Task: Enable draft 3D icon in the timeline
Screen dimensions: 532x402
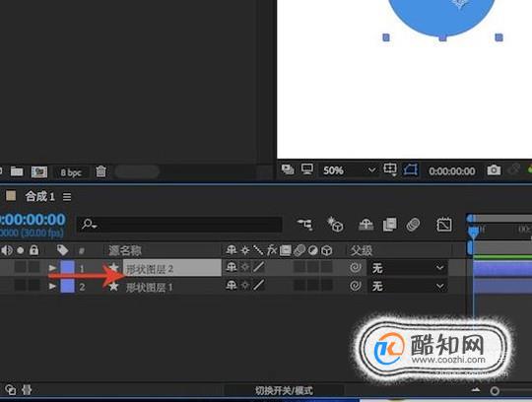Action: pos(336,225)
